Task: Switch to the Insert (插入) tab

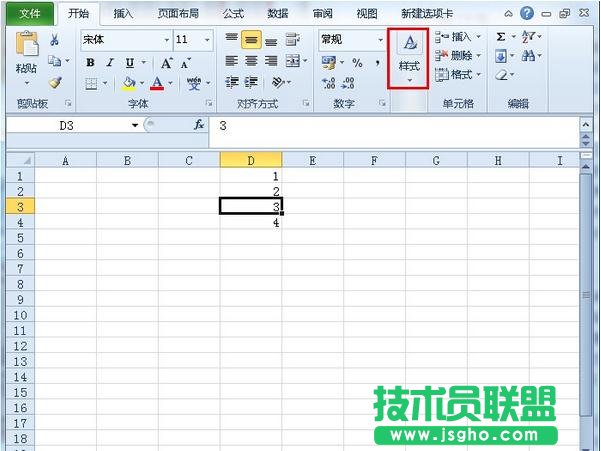Action: [x=124, y=13]
